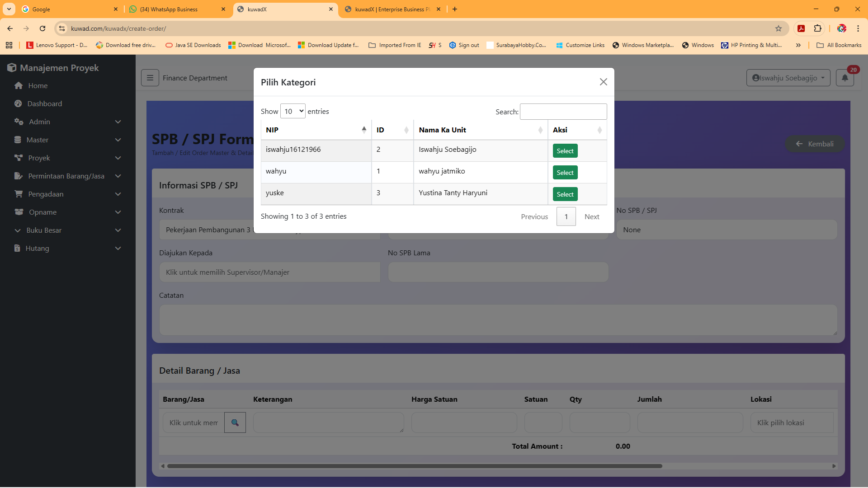Click the address bar URL

(x=118, y=28)
